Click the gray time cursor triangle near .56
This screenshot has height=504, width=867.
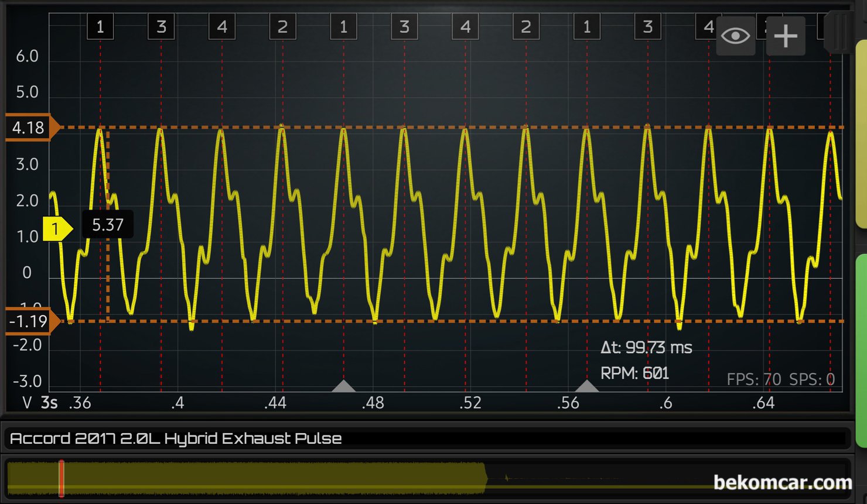coord(586,386)
